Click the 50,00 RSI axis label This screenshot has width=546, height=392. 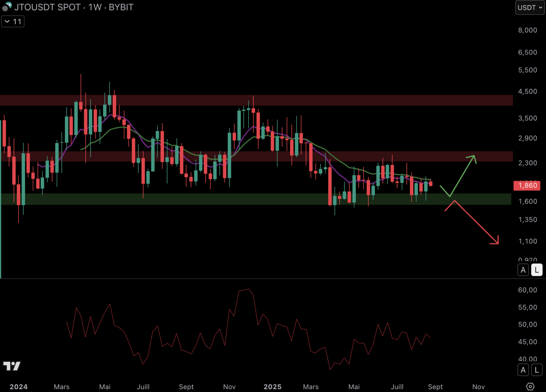pos(527,324)
